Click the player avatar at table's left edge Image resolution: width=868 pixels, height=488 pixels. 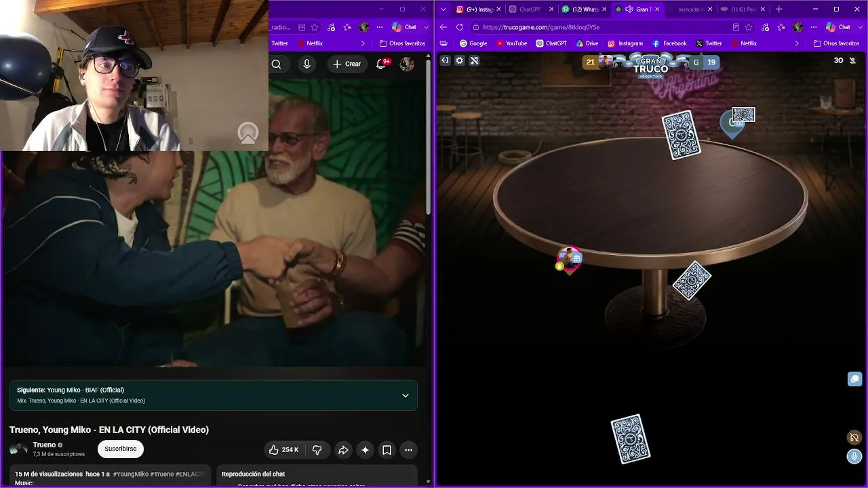point(569,258)
